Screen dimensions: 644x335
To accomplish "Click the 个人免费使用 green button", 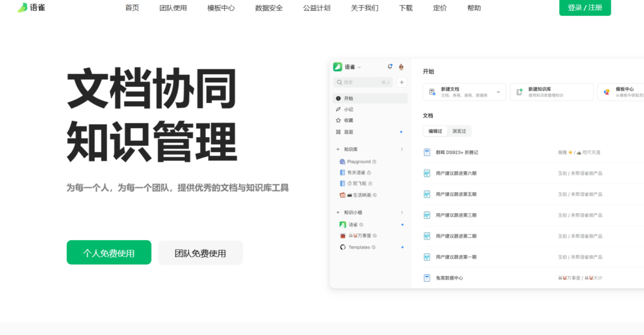I will click(x=109, y=253).
